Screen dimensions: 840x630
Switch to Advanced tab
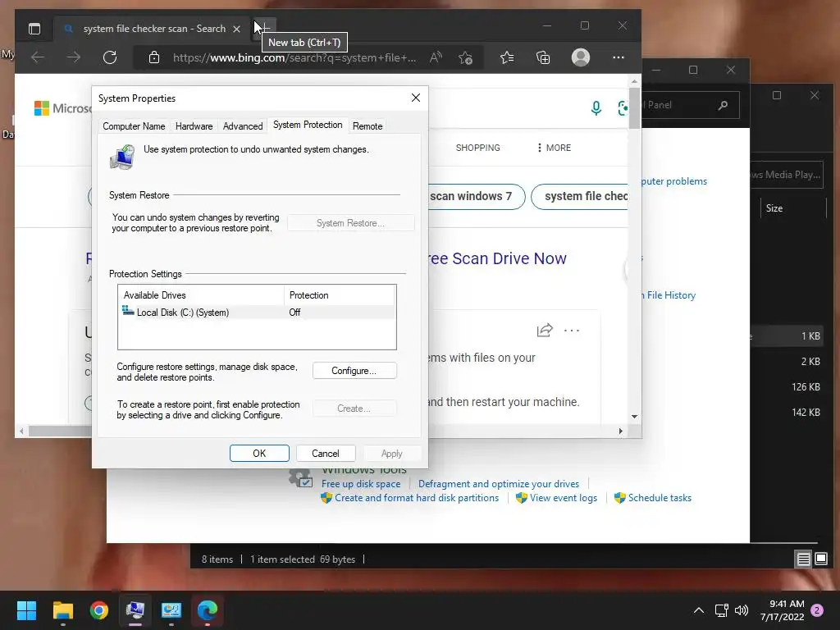point(243,126)
